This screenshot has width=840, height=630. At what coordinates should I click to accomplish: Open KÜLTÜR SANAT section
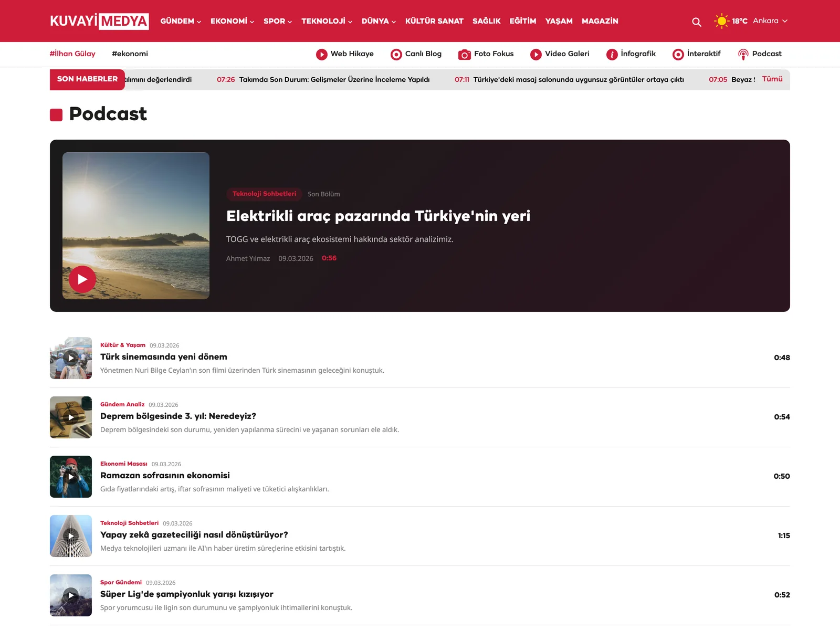tap(434, 21)
